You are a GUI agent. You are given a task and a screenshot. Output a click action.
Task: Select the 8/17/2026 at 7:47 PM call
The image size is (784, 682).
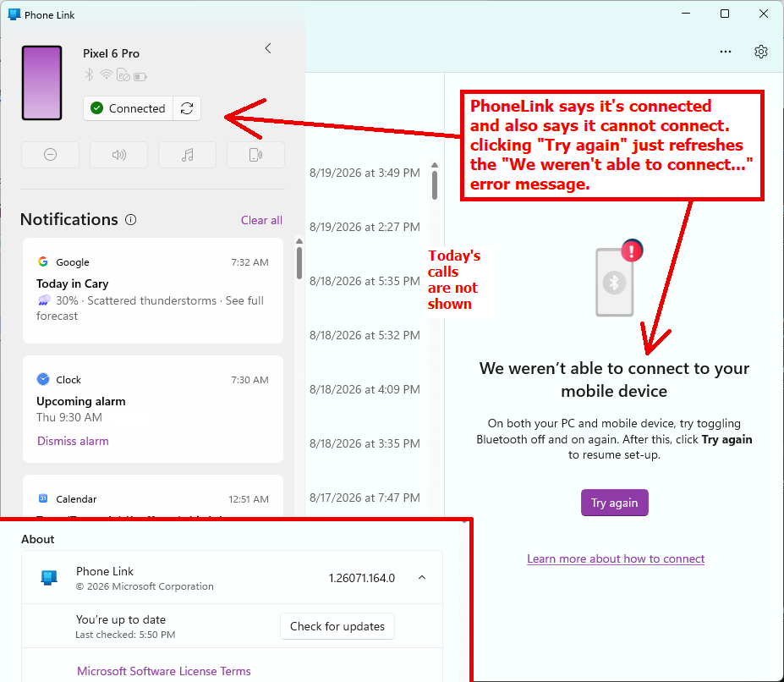[x=365, y=498]
